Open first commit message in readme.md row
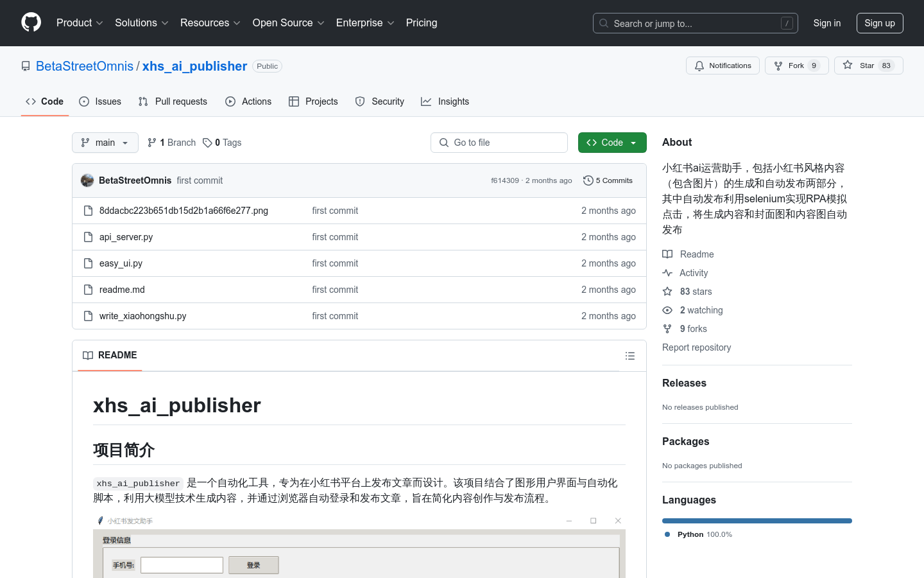The width and height of the screenshot is (924, 578). [x=335, y=290]
